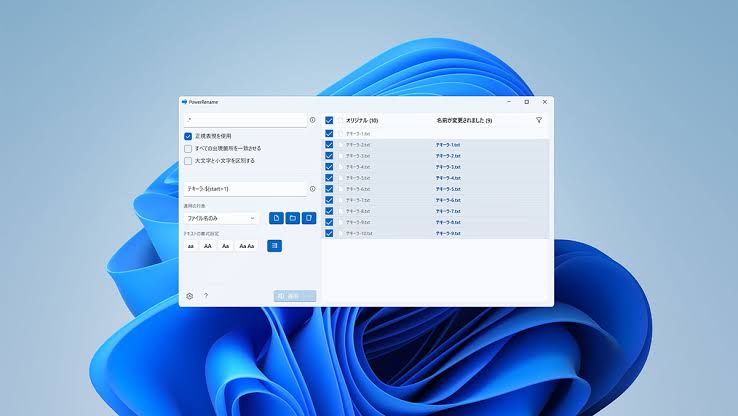Click renamed テキーラ-1.txt in the renamed column
Screen dimensions: 738x416
coord(448,145)
